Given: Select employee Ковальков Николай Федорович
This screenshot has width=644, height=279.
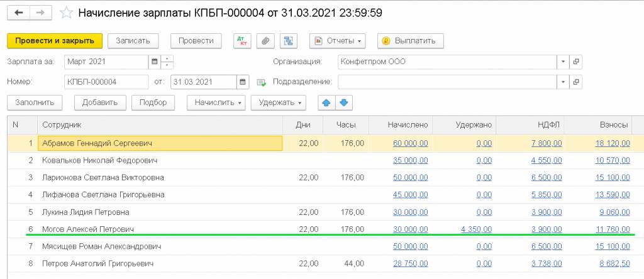Looking at the screenshot, I should pos(100,160).
